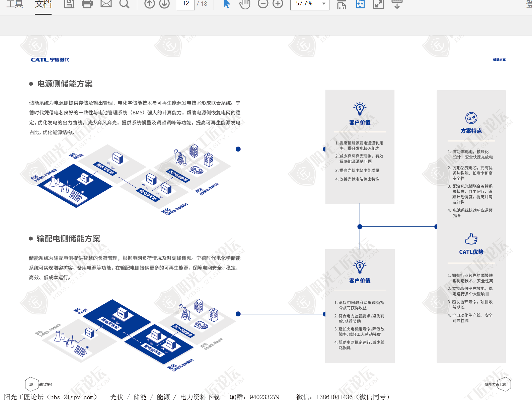Viewport: 532px width, 400px height.
Task: Enter full screen mode icon
Action: (x=378, y=4)
